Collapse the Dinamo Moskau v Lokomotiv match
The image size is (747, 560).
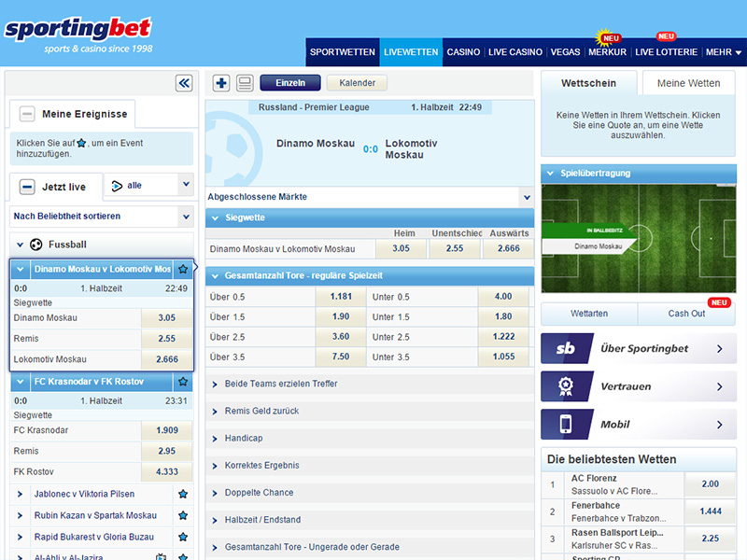pos(20,269)
